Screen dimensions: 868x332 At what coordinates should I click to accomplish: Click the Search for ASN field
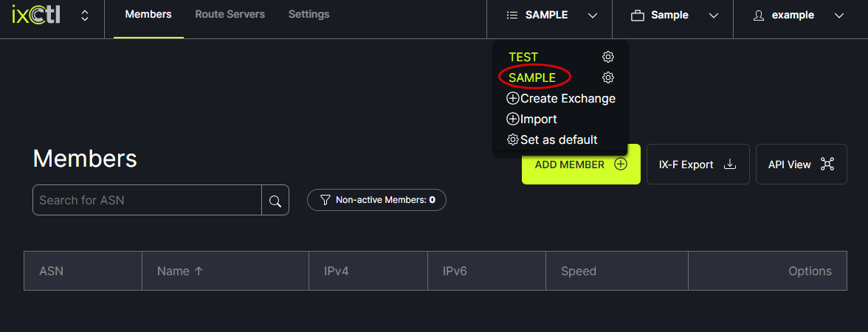tap(148, 201)
